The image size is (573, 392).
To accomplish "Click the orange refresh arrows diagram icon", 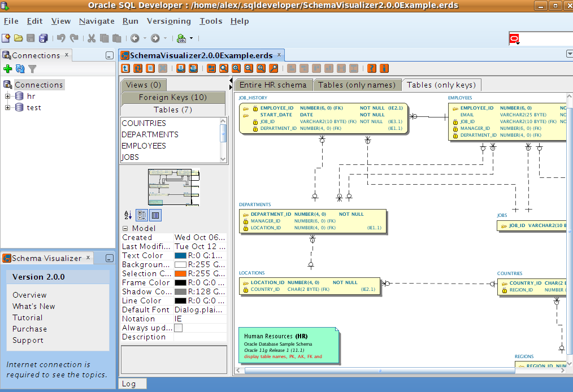I will (x=138, y=68).
